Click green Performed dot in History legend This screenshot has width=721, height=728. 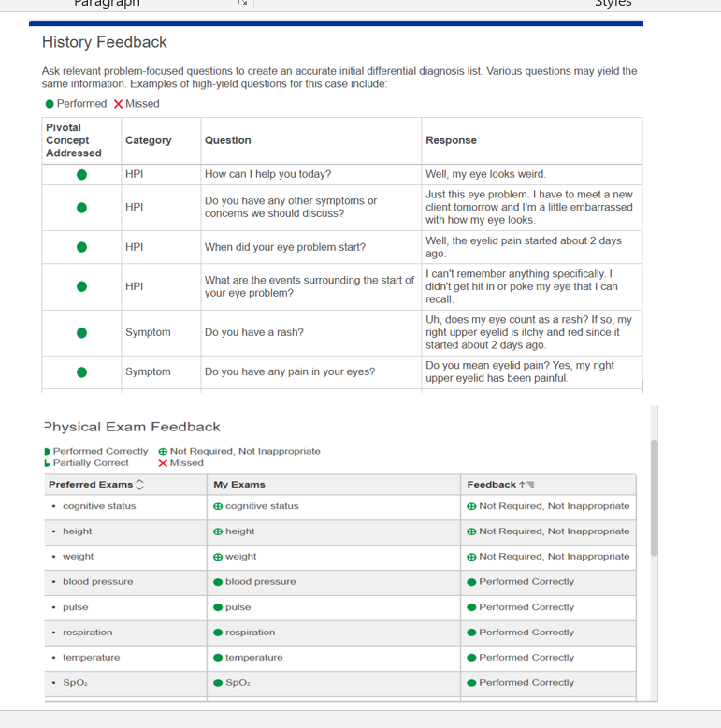[x=49, y=104]
